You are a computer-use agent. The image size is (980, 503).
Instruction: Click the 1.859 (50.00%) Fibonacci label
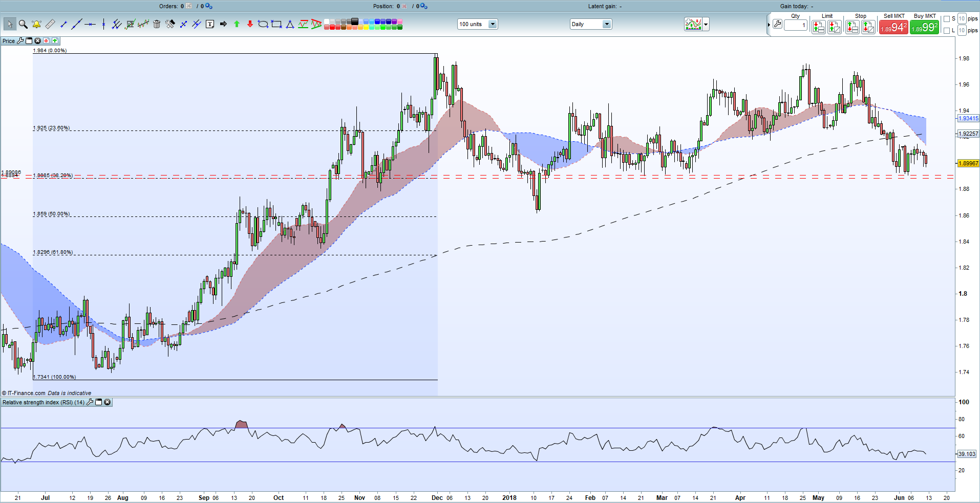(51, 214)
